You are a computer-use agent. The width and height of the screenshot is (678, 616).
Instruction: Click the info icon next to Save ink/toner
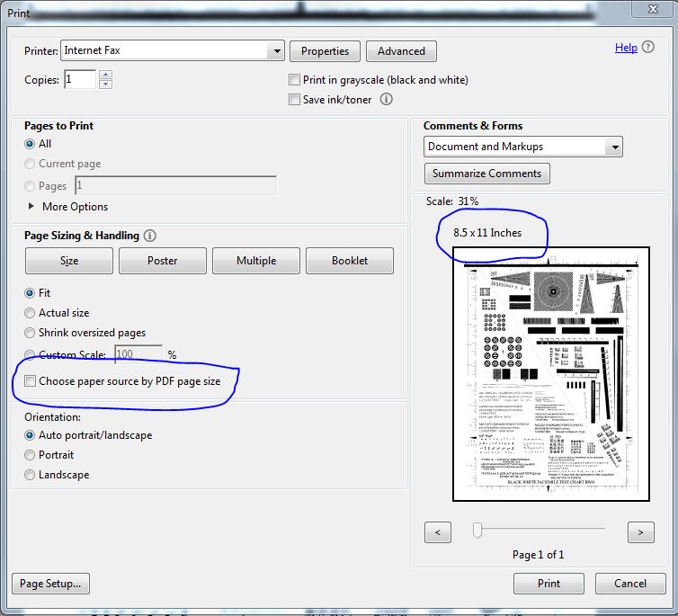point(386,100)
